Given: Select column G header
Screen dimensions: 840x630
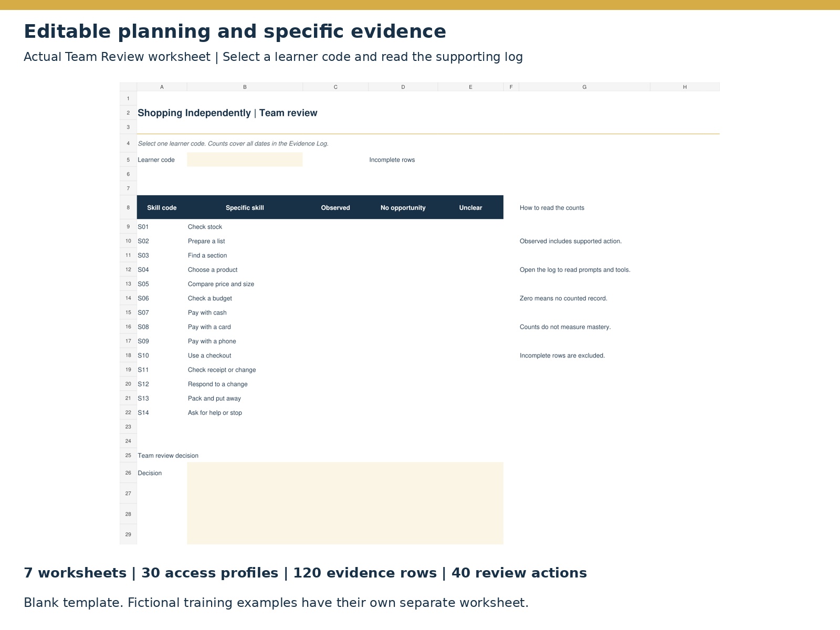Looking at the screenshot, I should coord(584,87).
